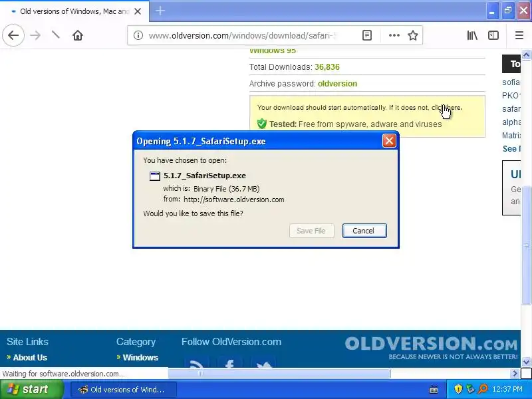Screen dimensions: 532x399
Task: Open a new browser tab
Action: (x=160, y=11)
